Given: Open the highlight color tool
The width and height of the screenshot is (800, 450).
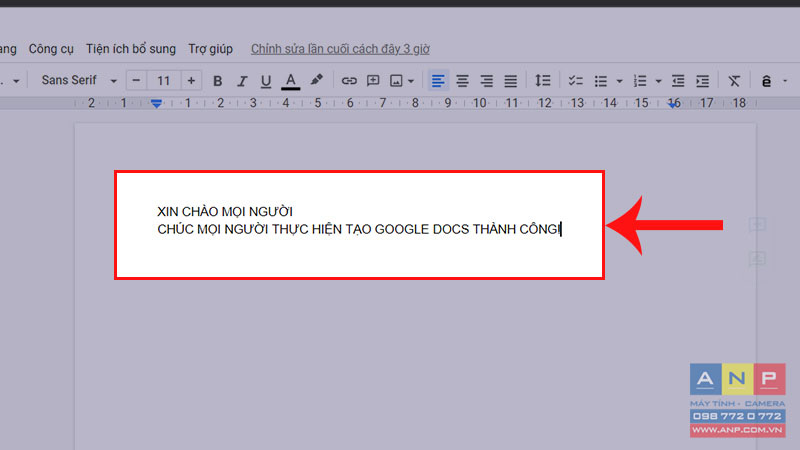Looking at the screenshot, I should tap(316, 80).
